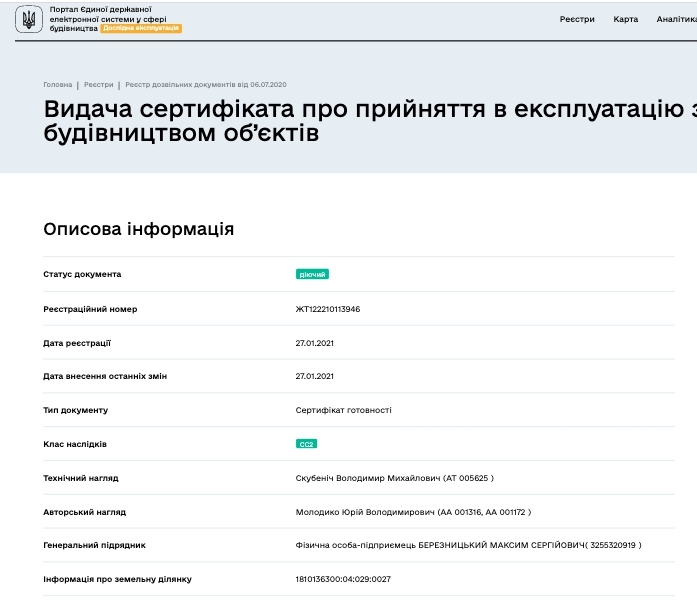The width and height of the screenshot is (697, 608).
Task: Open the portal title text link
Action: tap(108, 19)
